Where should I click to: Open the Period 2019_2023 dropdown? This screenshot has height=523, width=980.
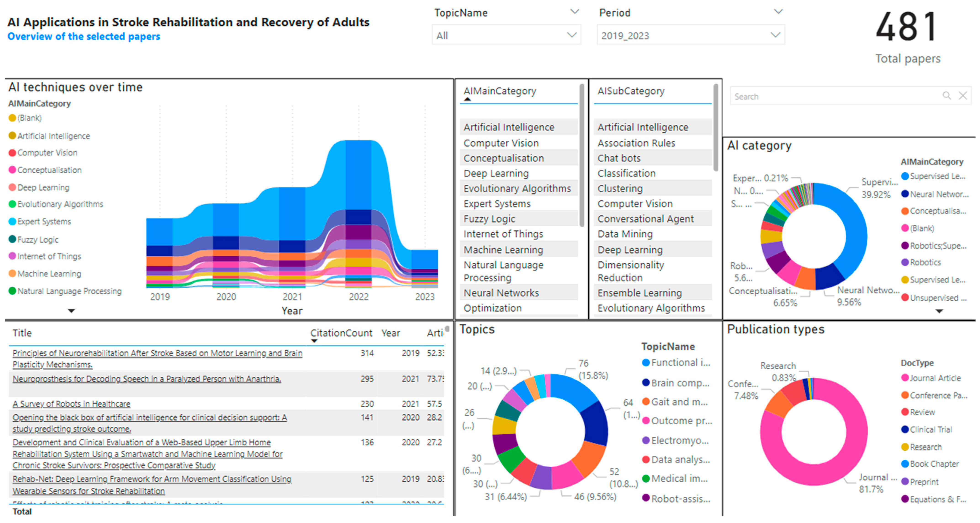point(775,35)
